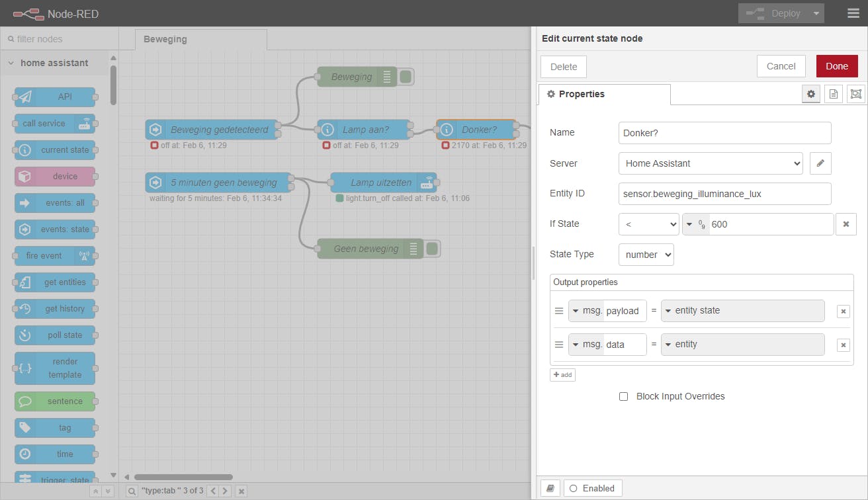Open the Server dropdown
Image resolution: width=868 pixels, height=500 pixels.
click(711, 163)
